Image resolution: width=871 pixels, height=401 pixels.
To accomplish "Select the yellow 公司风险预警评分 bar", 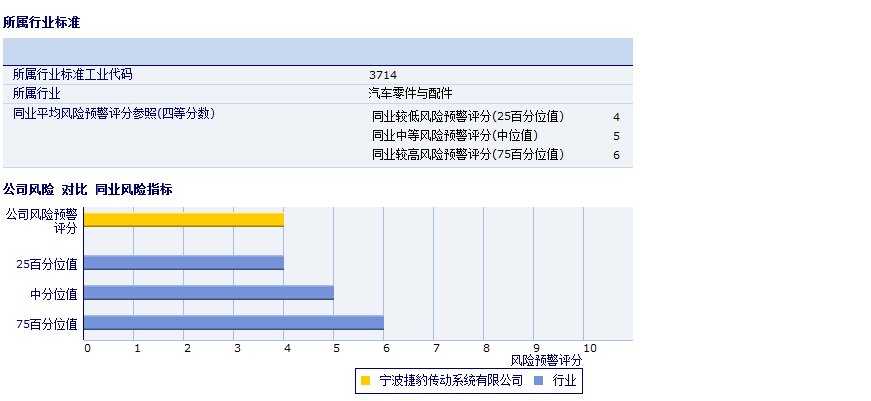I will coord(183,219).
